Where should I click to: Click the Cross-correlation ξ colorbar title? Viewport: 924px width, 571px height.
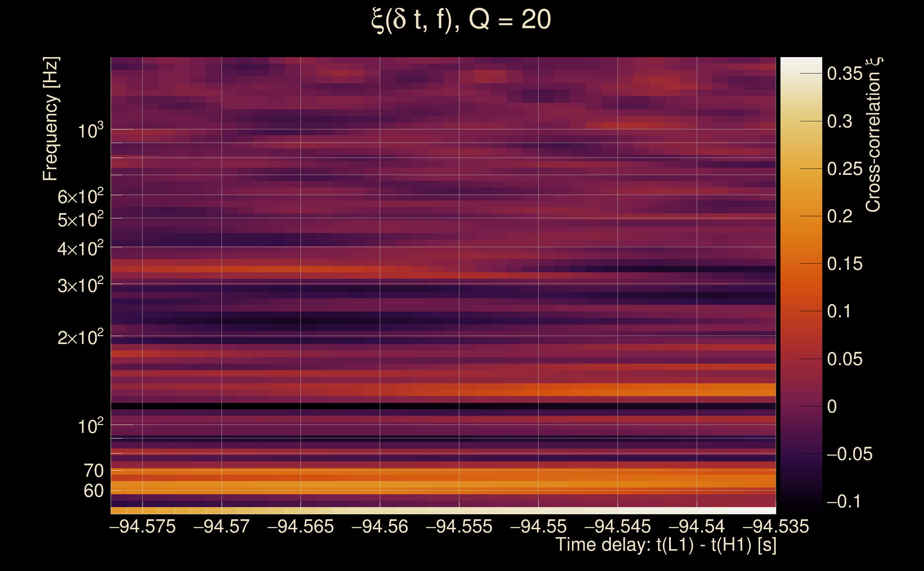[873, 135]
